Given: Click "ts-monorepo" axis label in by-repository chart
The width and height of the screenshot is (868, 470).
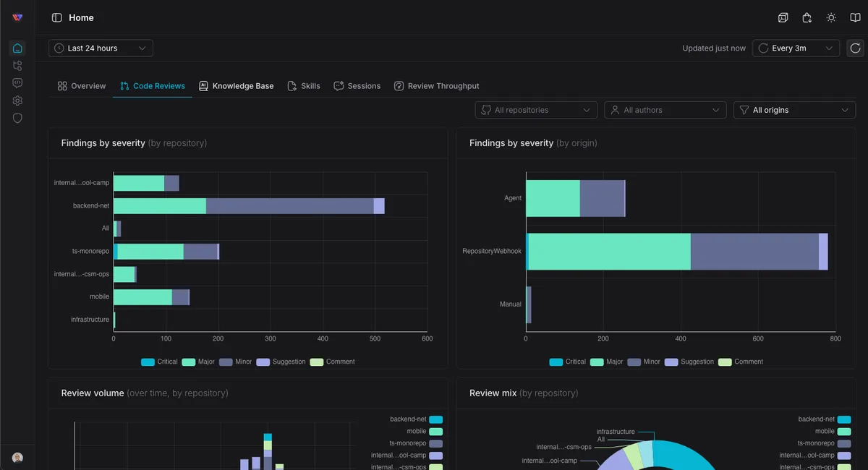Looking at the screenshot, I should tap(90, 252).
